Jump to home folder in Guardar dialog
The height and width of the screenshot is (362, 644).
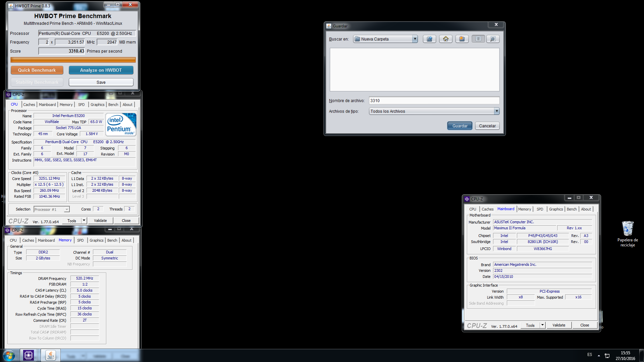coord(446,39)
